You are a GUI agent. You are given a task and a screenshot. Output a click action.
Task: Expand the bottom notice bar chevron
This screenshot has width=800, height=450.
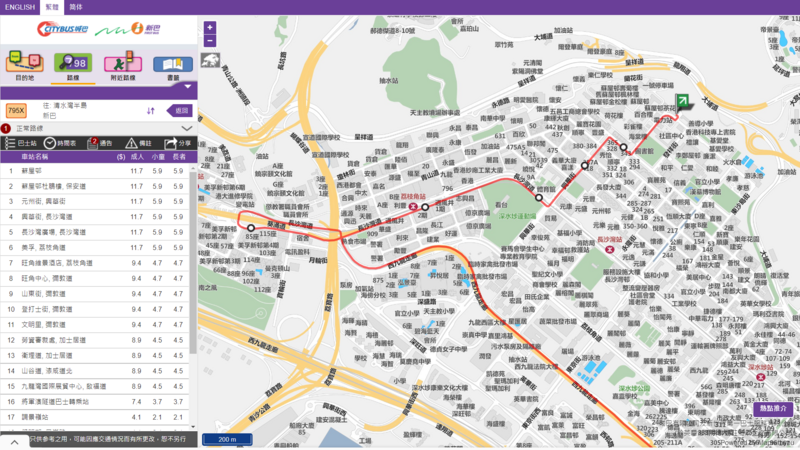coord(15,441)
